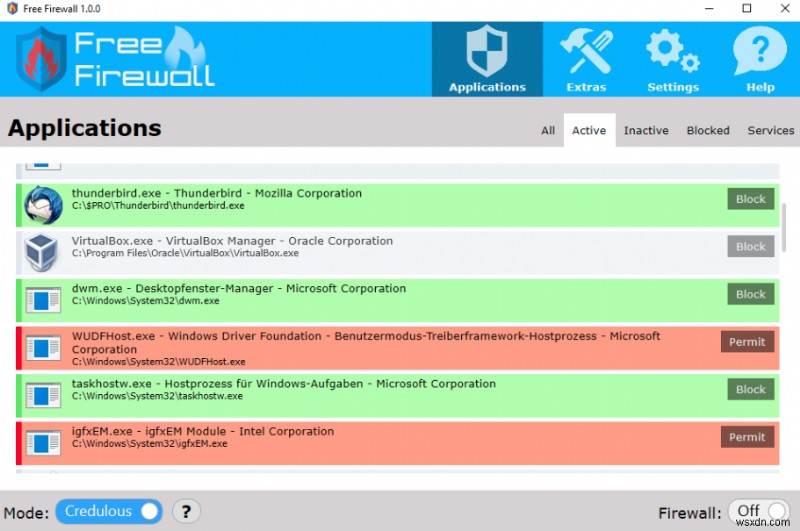Open the Applications shield section
This screenshot has width=800, height=531.
[487, 59]
